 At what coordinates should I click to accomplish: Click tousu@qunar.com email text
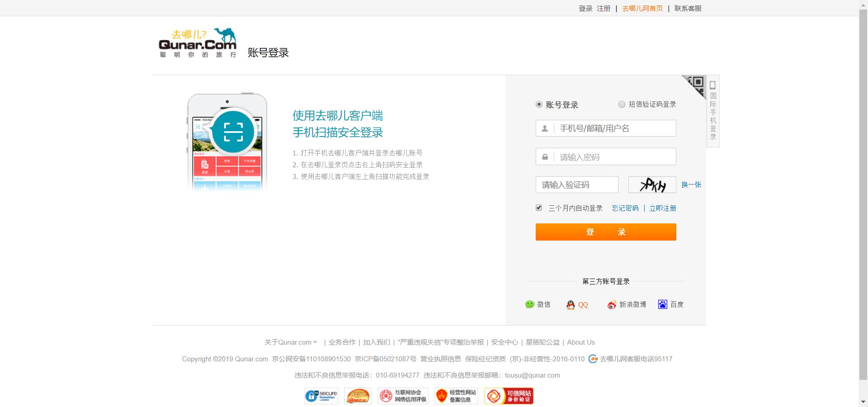[x=533, y=375]
